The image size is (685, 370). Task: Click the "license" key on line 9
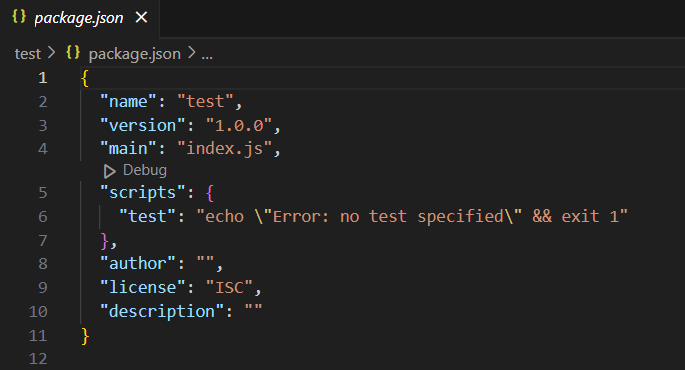pos(143,287)
